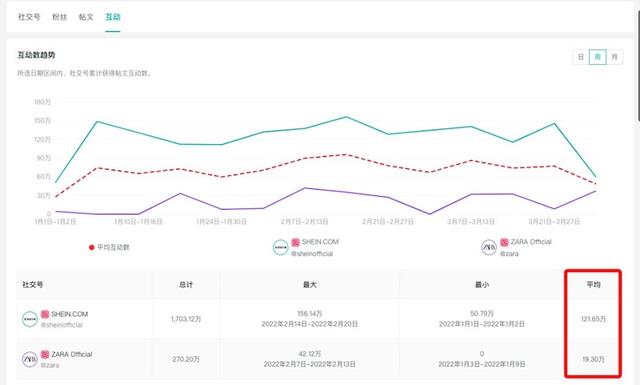The height and width of the screenshot is (385, 640).
Task: Click the 社交号 column header
Action: (x=33, y=285)
